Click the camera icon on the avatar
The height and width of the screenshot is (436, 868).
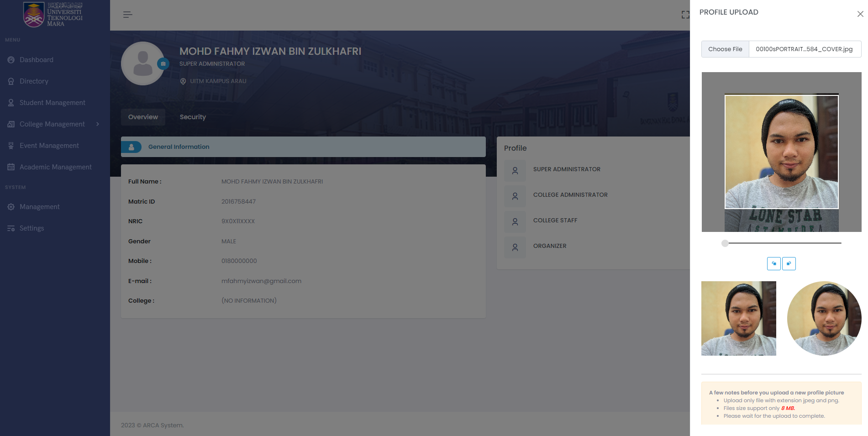point(163,64)
